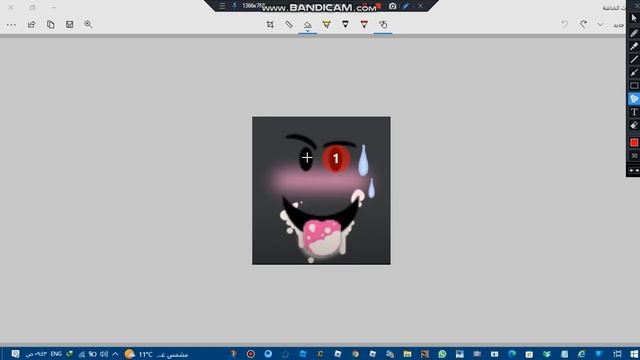Switch the ENG input language indicator
640x360 pixels.
point(56,354)
